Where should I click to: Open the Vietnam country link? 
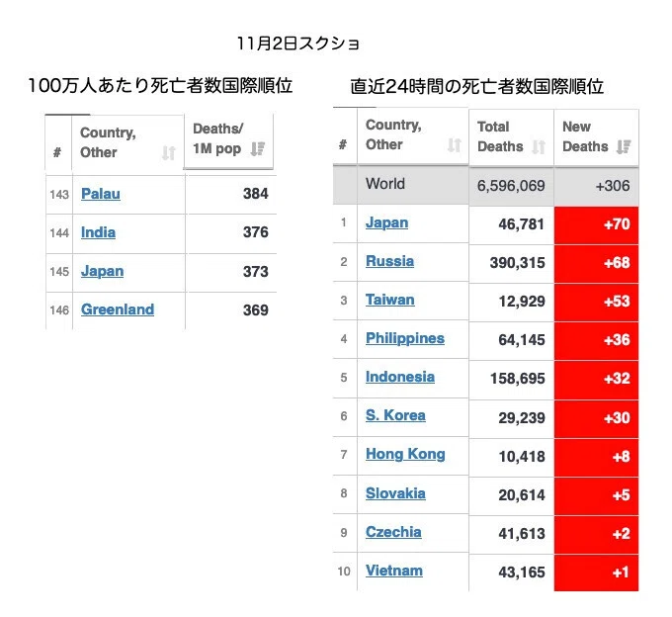click(x=394, y=571)
